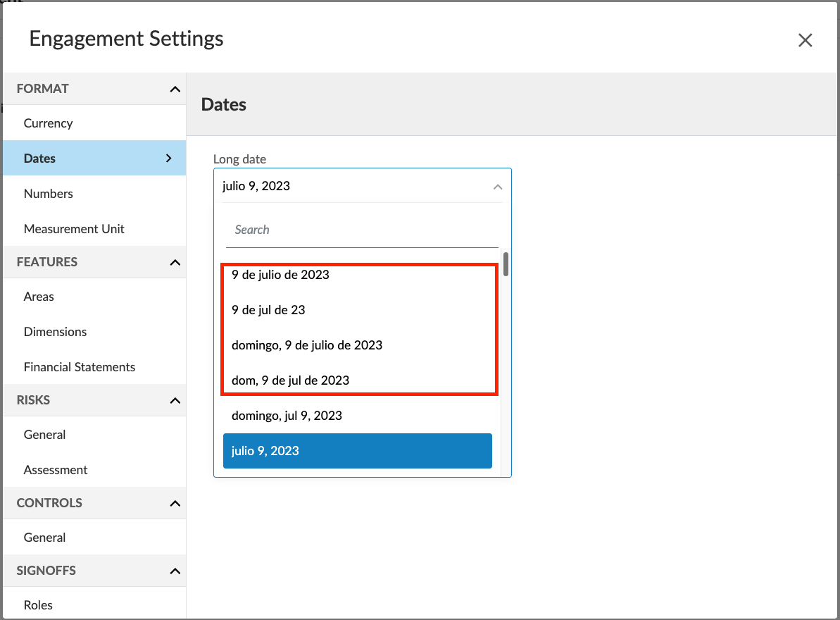Choose '9 de jul de 23' format

click(x=357, y=310)
